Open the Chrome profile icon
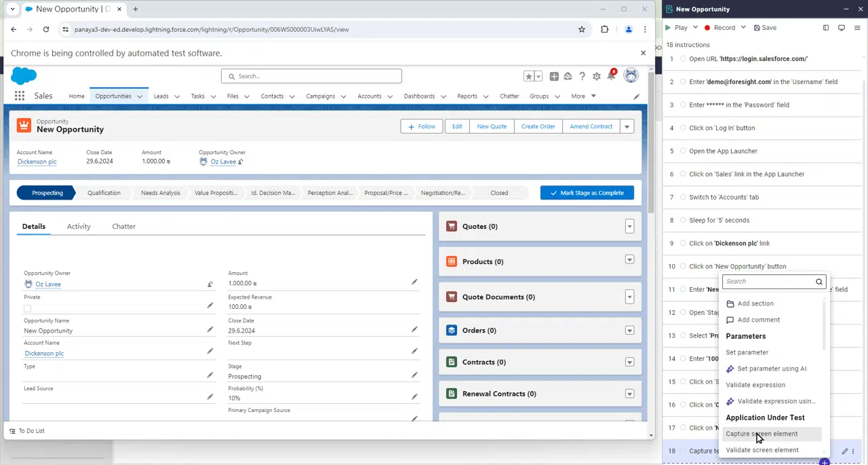This screenshot has height=465, width=868. click(x=629, y=29)
